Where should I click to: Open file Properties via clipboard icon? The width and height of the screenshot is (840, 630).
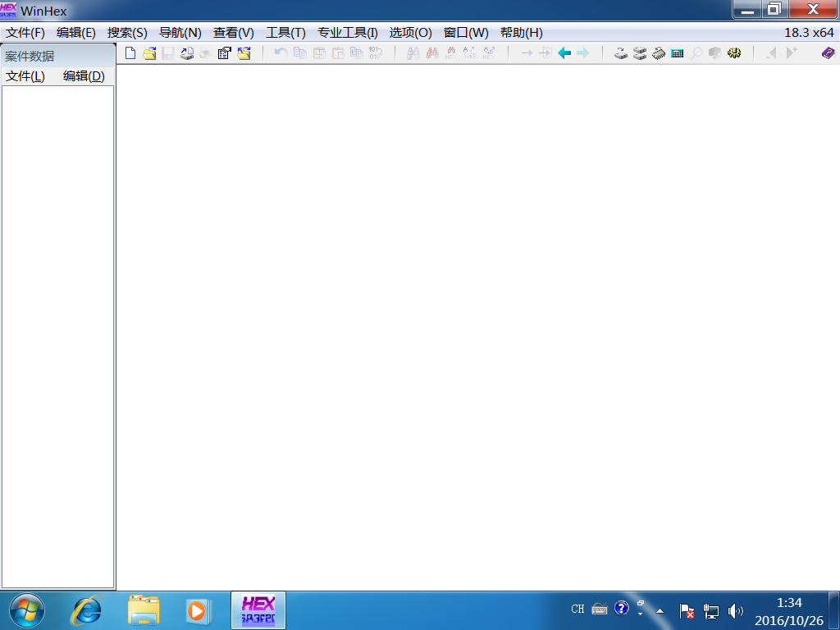pos(225,53)
